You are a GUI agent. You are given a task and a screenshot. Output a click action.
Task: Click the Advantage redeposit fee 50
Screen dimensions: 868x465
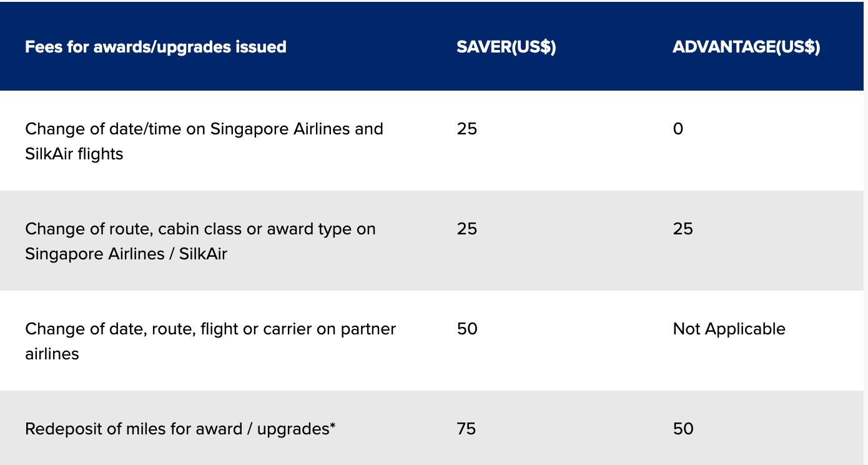click(x=683, y=429)
